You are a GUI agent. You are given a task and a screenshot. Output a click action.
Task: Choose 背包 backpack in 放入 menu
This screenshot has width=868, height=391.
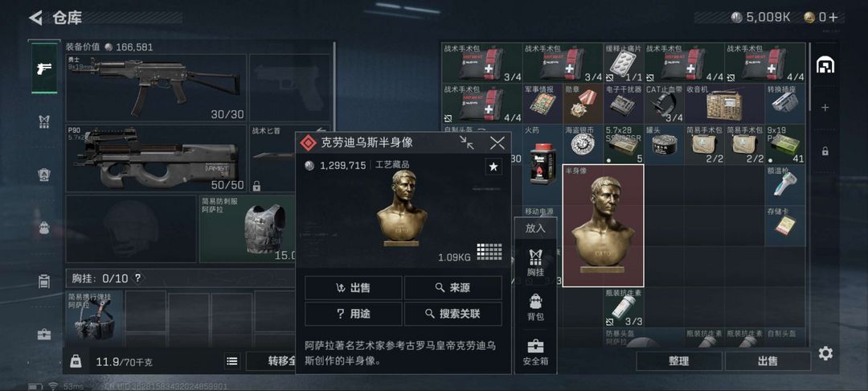(535, 307)
